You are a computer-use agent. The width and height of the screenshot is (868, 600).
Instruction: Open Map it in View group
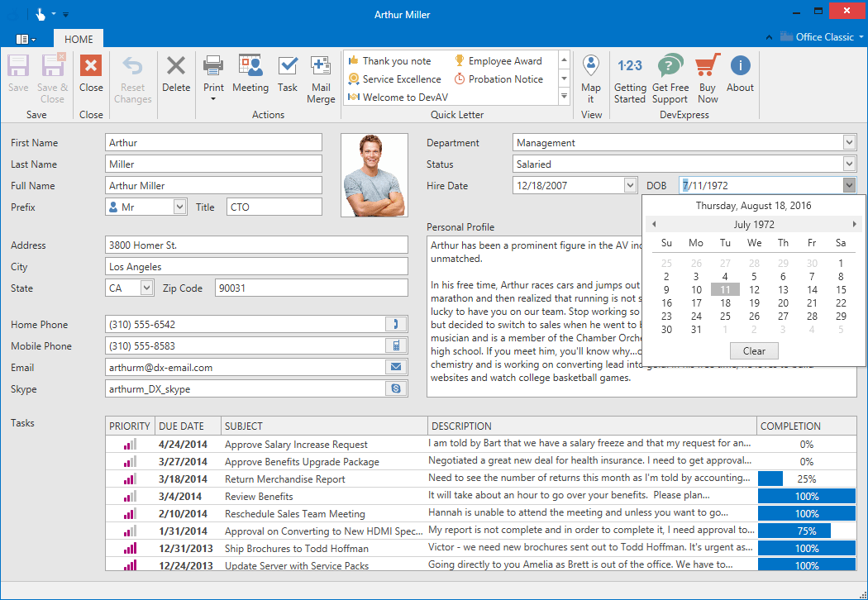(590, 67)
